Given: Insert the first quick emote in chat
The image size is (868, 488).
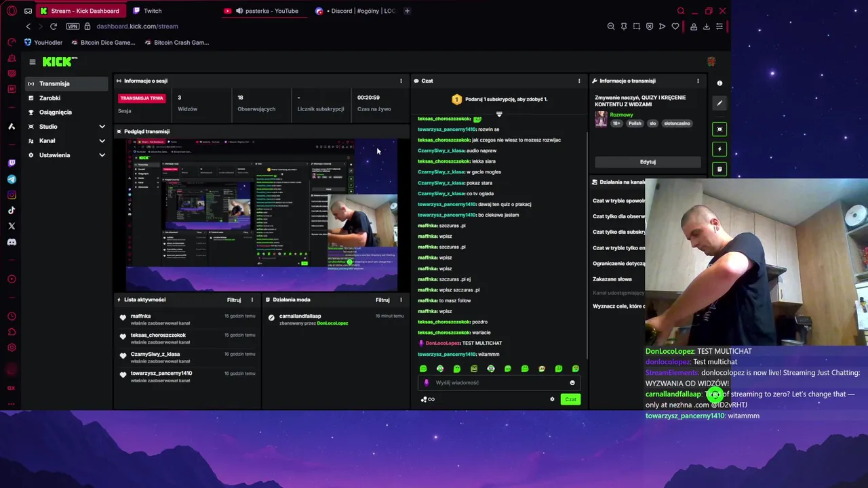Looking at the screenshot, I should (423, 369).
